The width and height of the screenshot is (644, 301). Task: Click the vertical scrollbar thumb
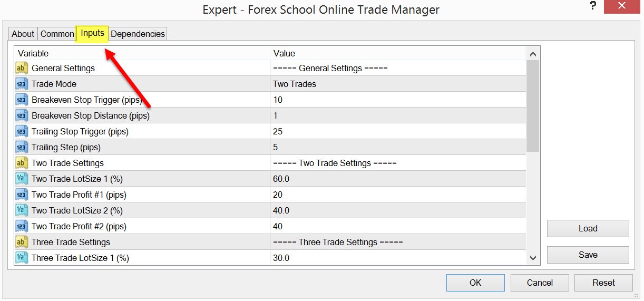[x=533, y=106]
